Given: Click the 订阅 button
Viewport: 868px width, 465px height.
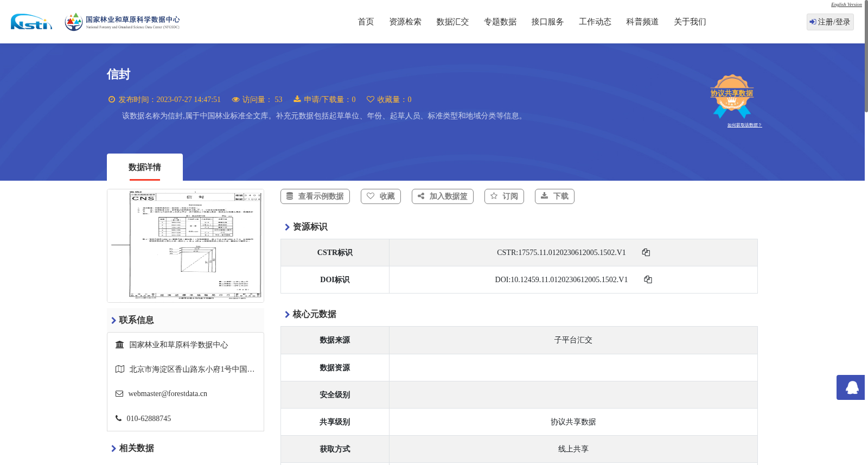Looking at the screenshot, I should (x=504, y=196).
